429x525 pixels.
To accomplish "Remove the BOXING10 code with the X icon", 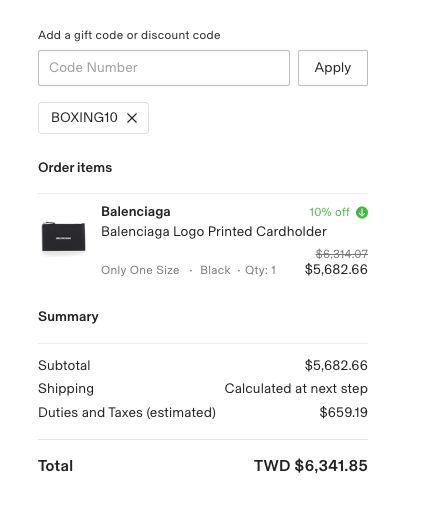I will click(x=132, y=118).
